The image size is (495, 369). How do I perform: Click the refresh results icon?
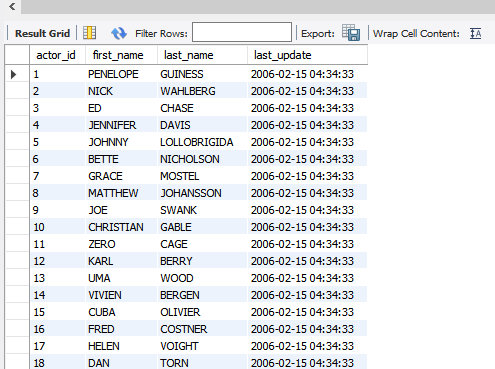[x=119, y=33]
